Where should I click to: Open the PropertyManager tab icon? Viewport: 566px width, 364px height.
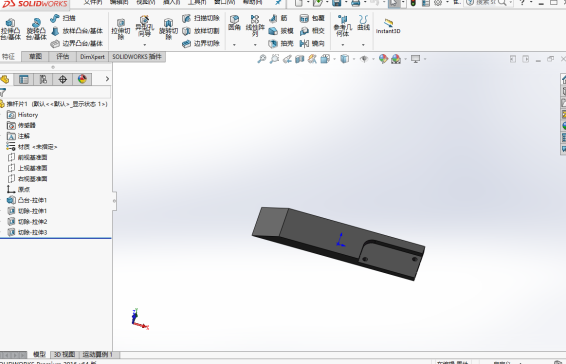[x=23, y=79]
